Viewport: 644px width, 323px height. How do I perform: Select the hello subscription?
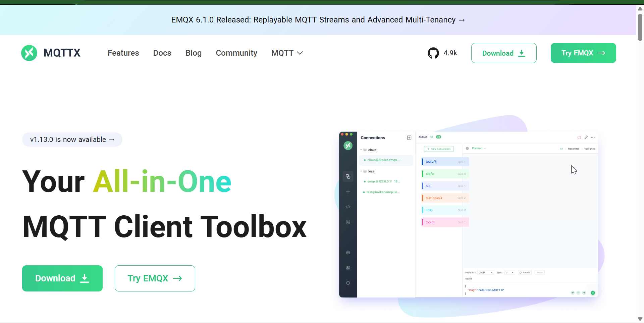click(445, 210)
